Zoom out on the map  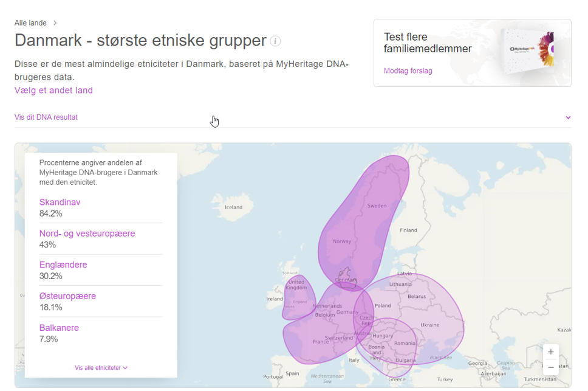click(550, 367)
